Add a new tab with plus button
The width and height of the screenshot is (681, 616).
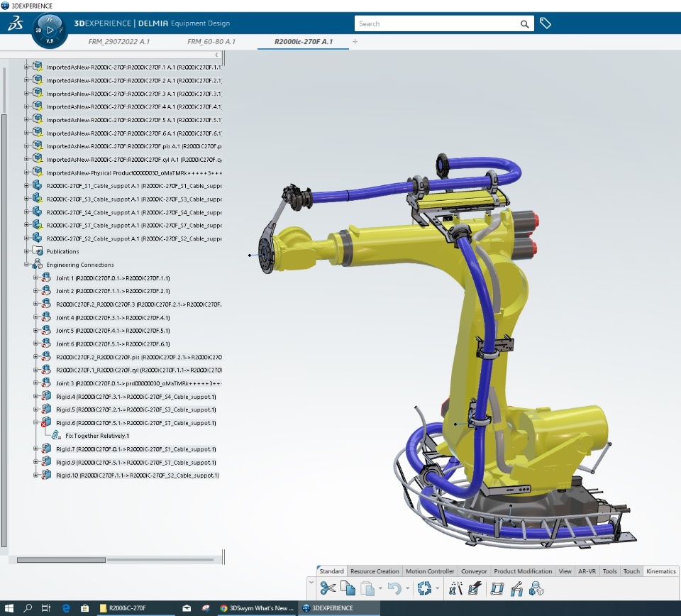click(355, 42)
